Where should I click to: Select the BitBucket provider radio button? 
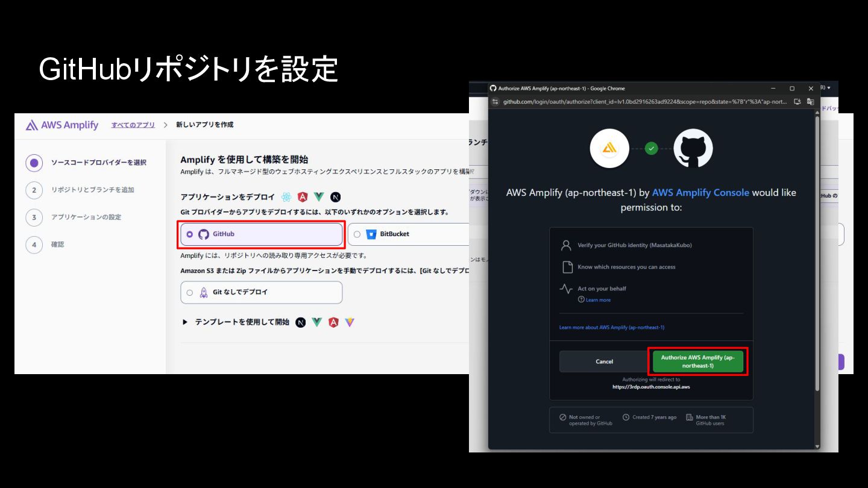(x=357, y=234)
